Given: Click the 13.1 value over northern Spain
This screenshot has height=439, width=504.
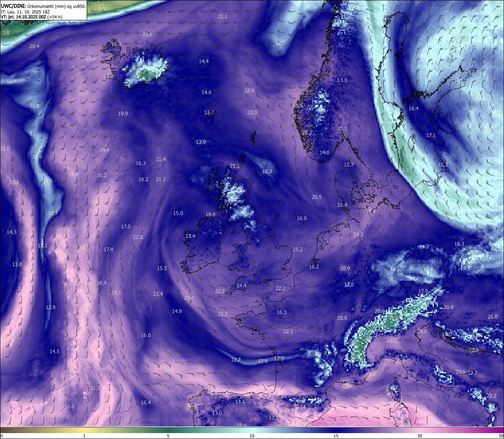Looking at the screenshot, I should [240, 402].
